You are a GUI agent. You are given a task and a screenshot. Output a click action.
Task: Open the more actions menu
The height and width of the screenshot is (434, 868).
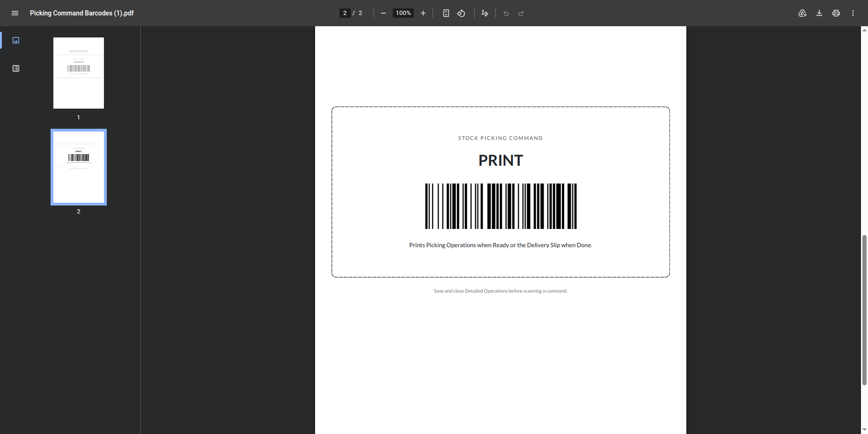pyautogui.click(x=853, y=13)
